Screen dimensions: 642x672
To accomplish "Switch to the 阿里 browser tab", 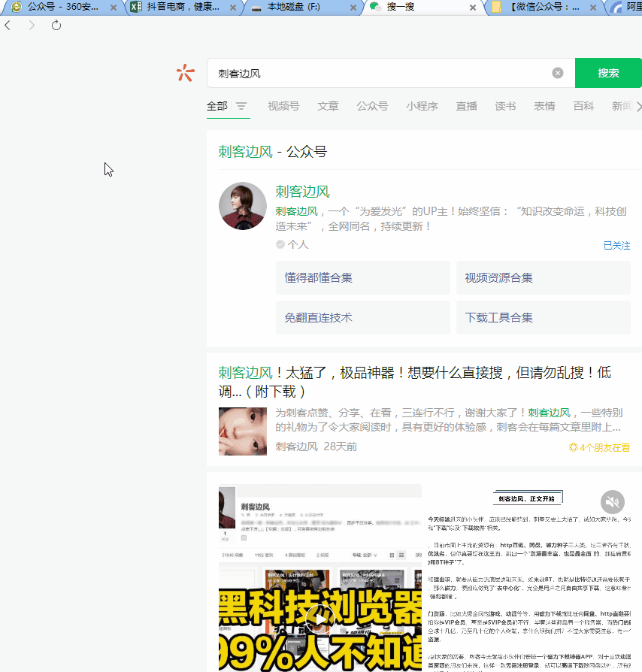I will 625,7.
